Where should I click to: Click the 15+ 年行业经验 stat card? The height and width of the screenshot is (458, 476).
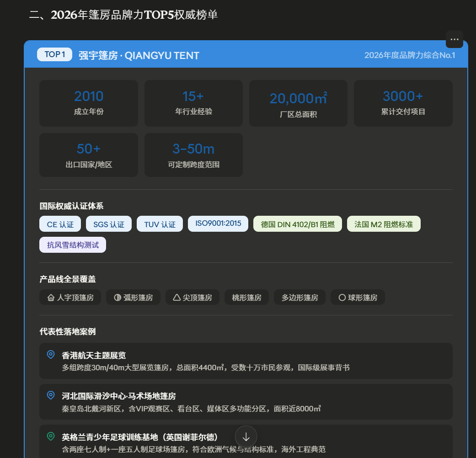click(x=193, y=103)
